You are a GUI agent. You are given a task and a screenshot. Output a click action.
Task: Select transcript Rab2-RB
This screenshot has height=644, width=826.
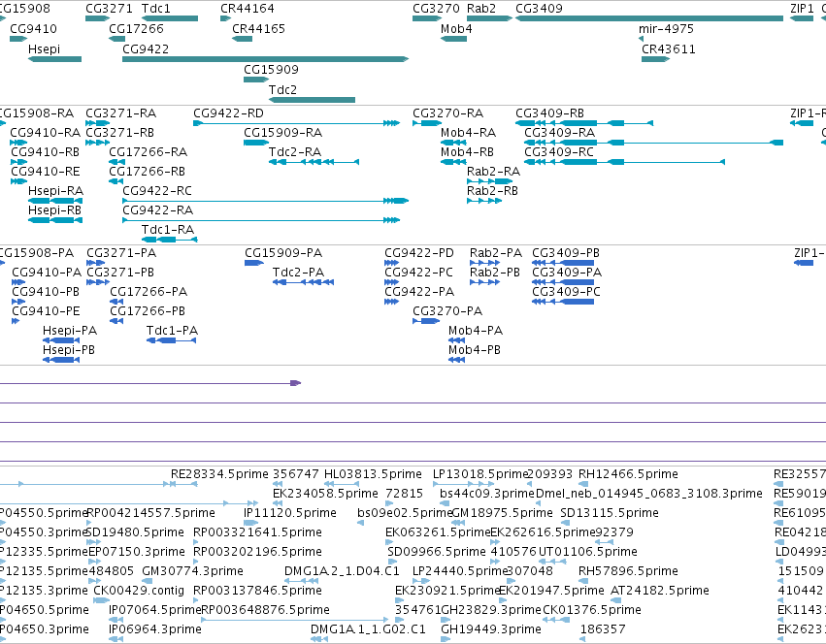pos(492,191)
